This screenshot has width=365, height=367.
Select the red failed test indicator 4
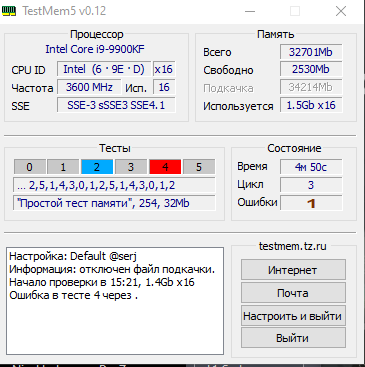[x=165, y=167]
